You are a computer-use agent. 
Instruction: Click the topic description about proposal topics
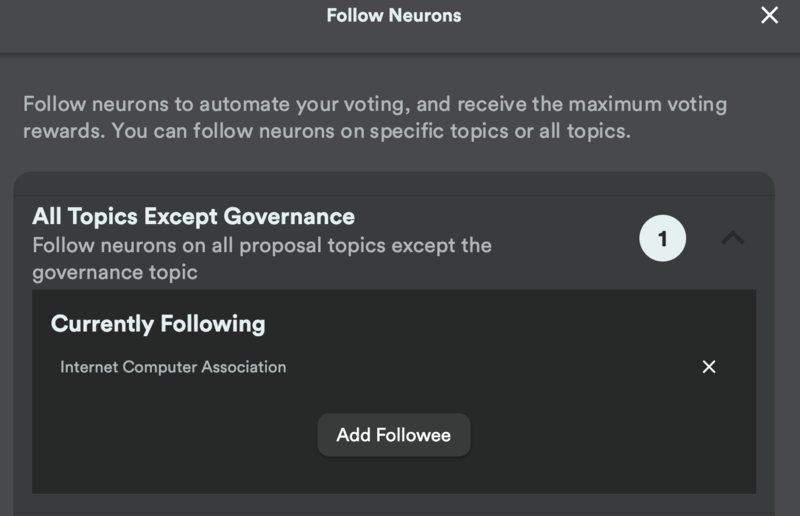coord(261,245)
